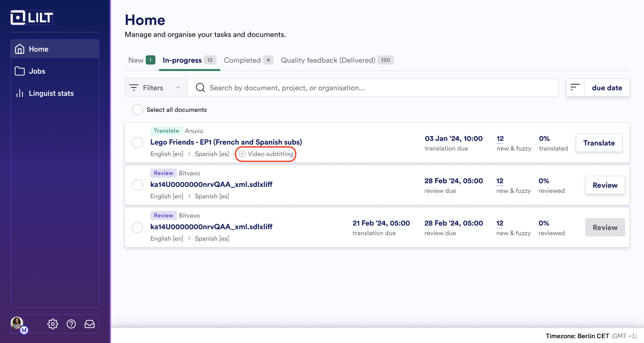
Task: Click the greyed-out Review button
Action: point(605,227)
